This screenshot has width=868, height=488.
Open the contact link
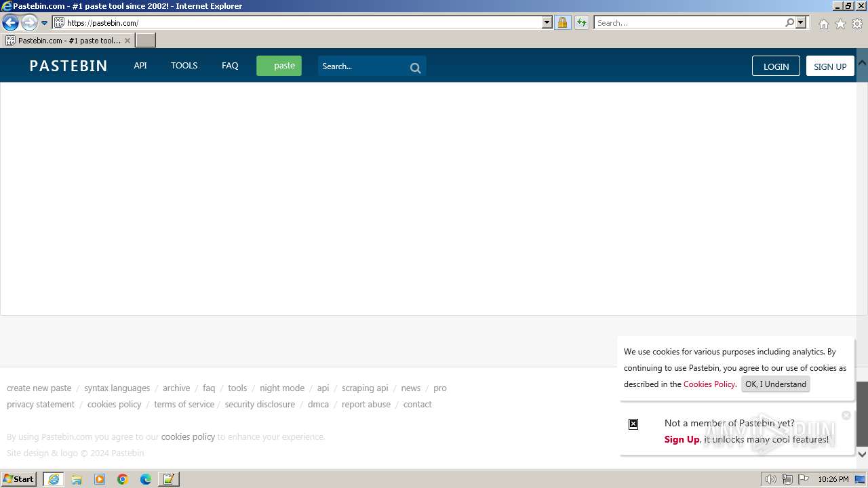pos(417,405)
